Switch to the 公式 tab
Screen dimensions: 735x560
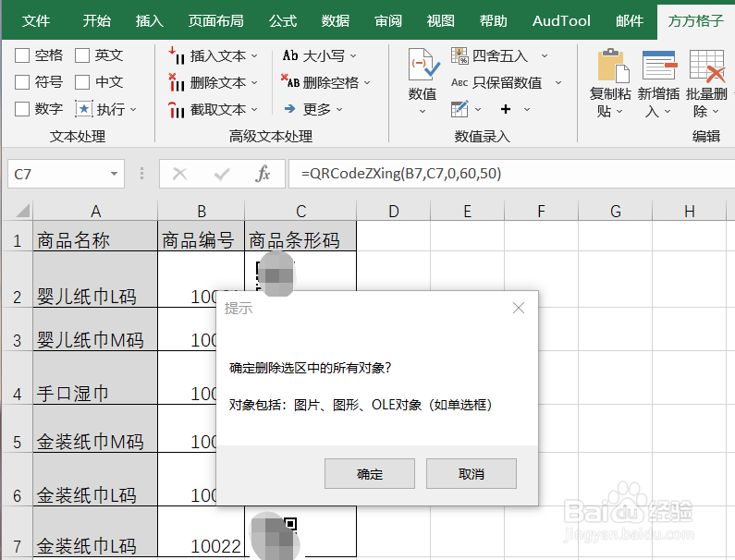pyautogui.click(x=283, y=20)
